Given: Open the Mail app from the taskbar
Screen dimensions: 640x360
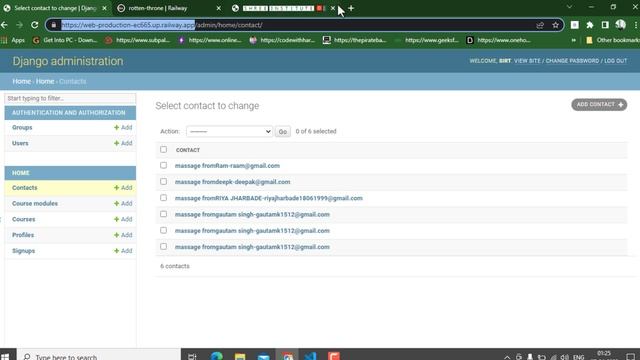Looking at the screenshot, I should pyautogui.click(x=264, y=356).
